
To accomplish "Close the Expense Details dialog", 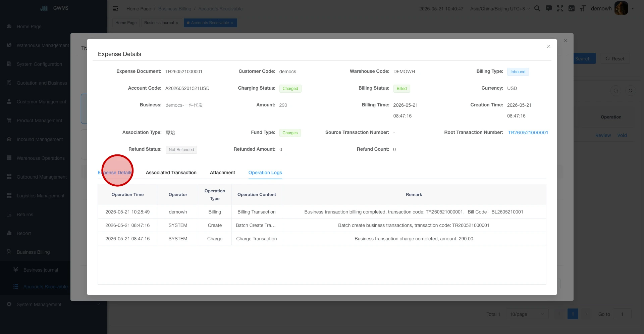I will pyautogui.click(x=549, y=46).
